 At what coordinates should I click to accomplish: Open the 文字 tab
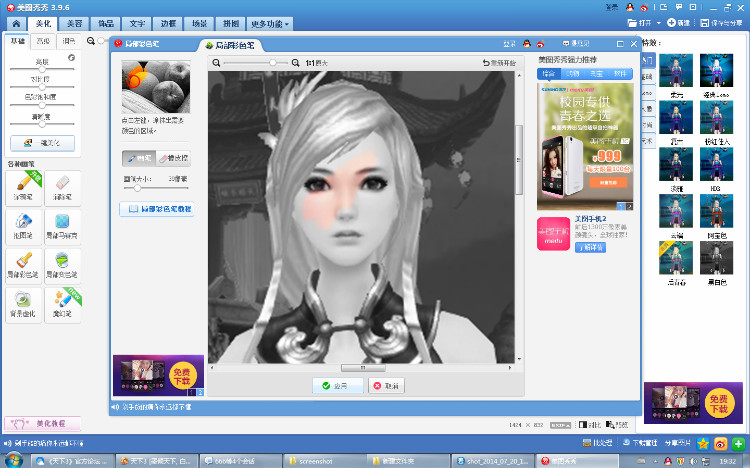[137, 23]
